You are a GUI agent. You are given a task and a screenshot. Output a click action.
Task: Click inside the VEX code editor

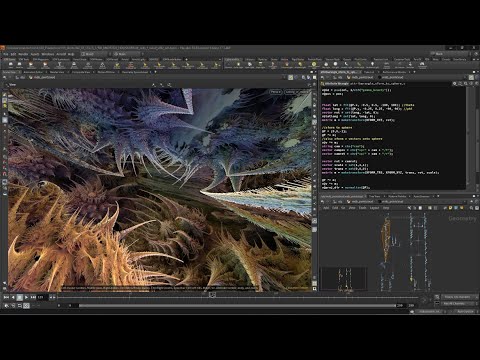click(393, 138)
